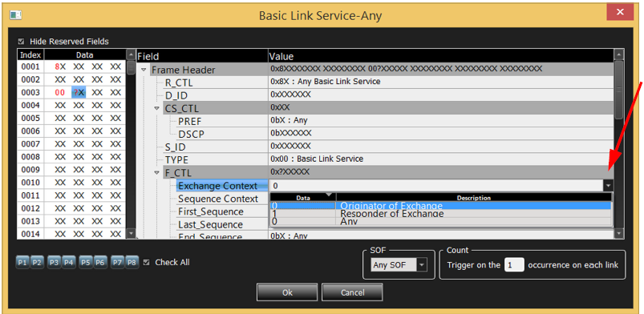Click the red 00 cell in row 0003
644x314 pixels.
click(x=60, y=92)
